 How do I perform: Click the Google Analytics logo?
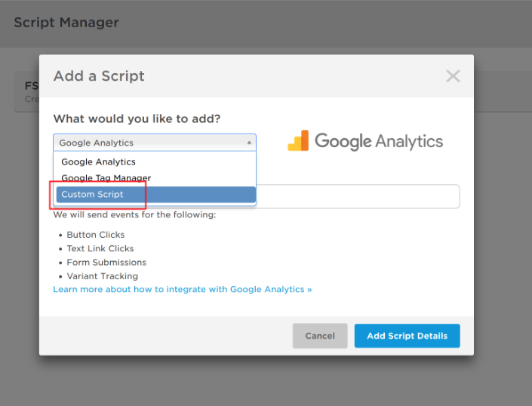click(x=365, y=141)
